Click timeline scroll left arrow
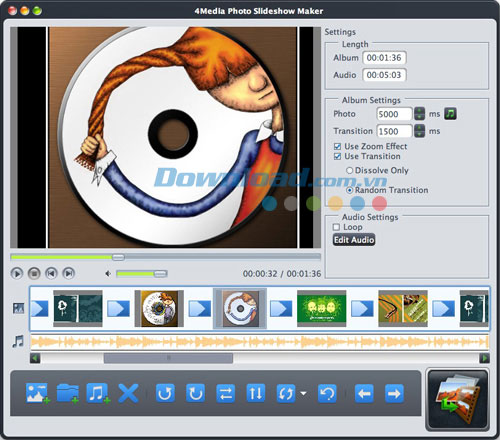This screenshot has height=440, width=500. 35,358
